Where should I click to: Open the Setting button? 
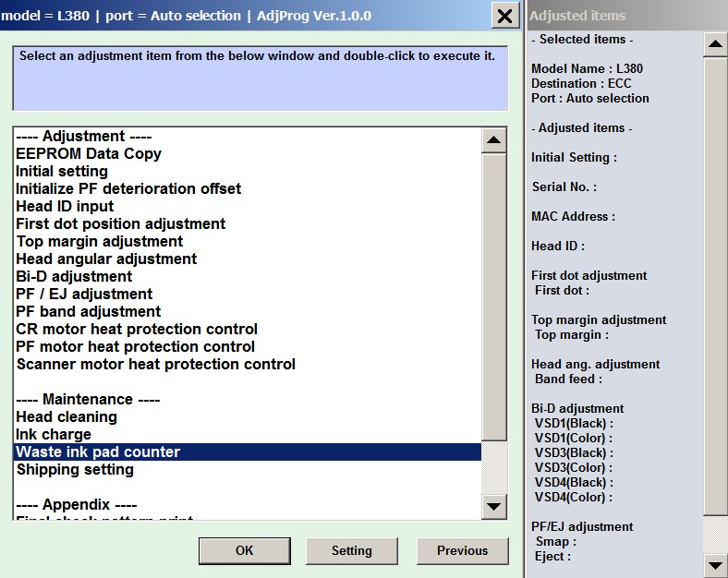click(x=351, y=550)
